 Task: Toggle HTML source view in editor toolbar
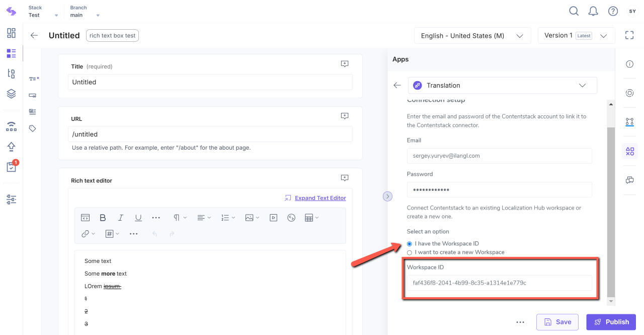click(x=86, y=218)
